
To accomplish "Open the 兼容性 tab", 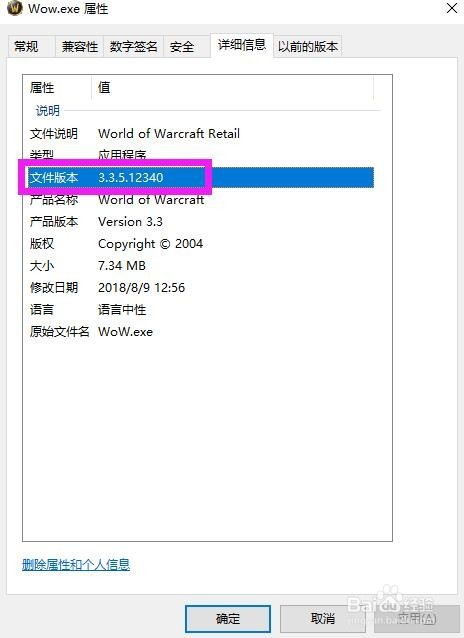I will point(79,46).
